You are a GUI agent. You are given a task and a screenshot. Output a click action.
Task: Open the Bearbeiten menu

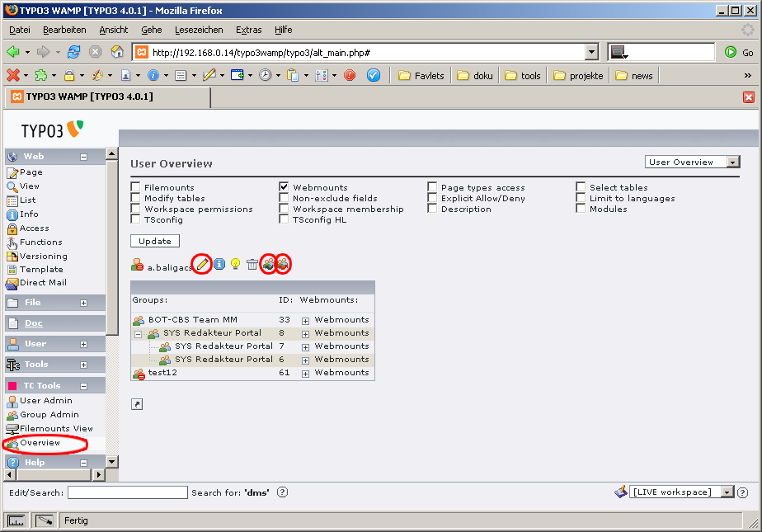(64, 30)
